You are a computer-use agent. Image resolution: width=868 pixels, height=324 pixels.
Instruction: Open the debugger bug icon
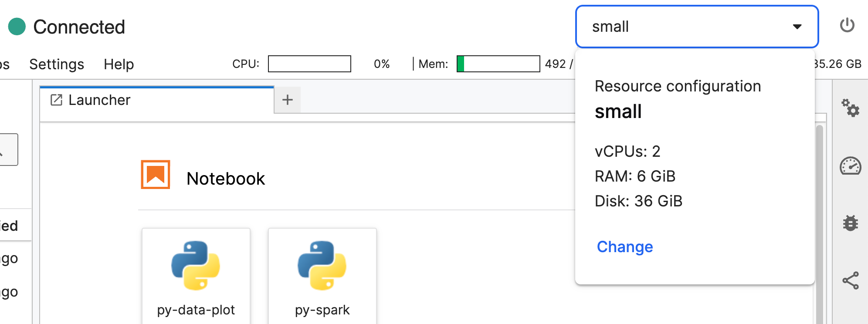(850, 223)
